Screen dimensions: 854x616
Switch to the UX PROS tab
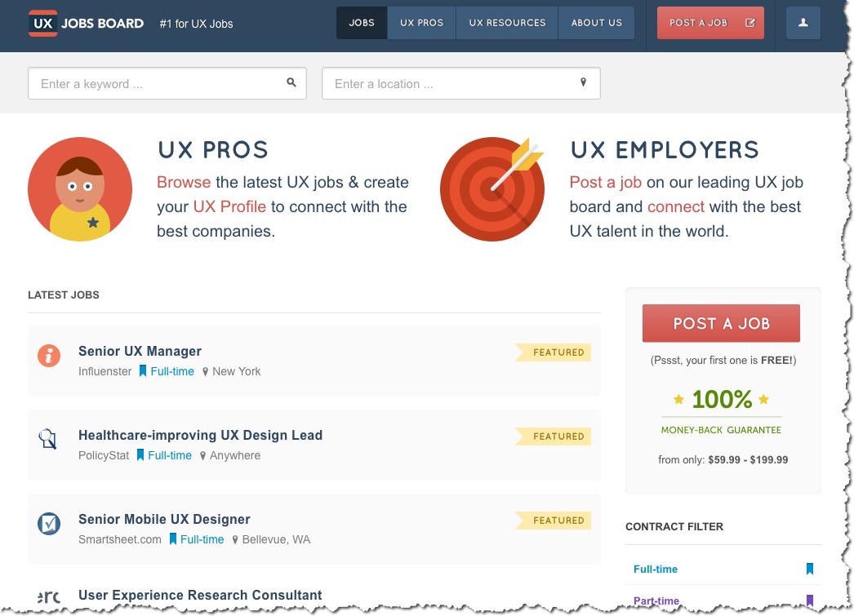(421, 23)
